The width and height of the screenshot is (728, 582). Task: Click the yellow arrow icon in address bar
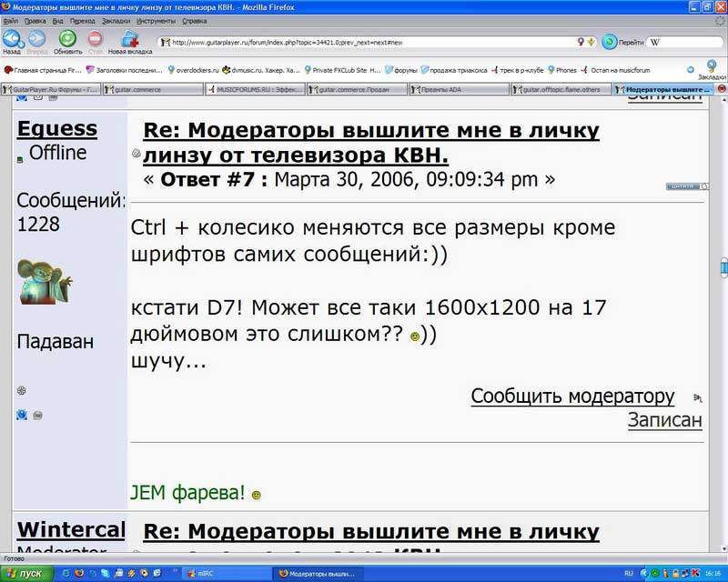tap(591, 42)
